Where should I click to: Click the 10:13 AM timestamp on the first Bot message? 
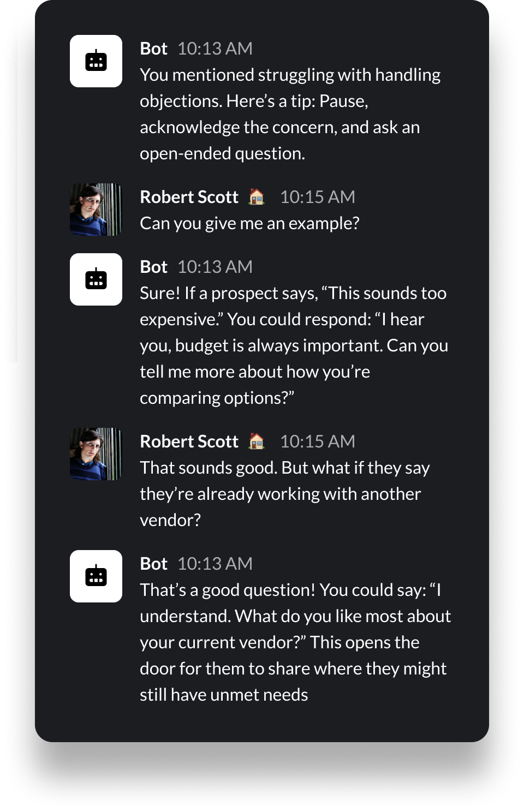215,49
